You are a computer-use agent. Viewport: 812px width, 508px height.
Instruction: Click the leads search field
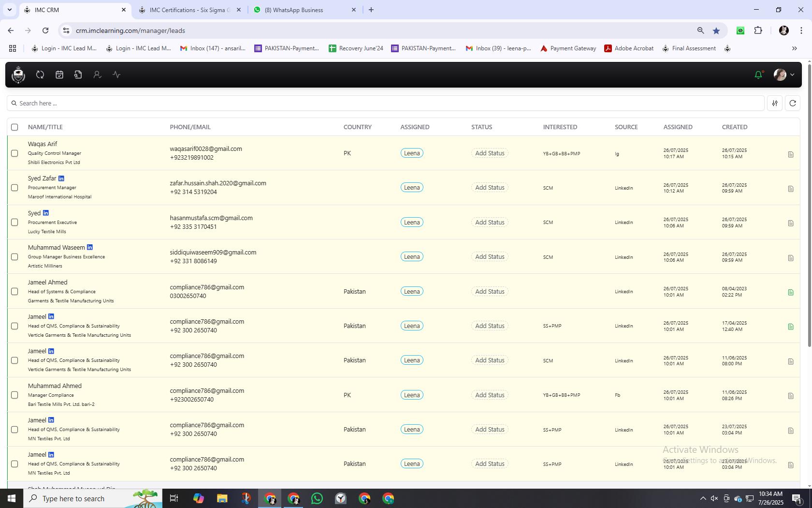386,103
